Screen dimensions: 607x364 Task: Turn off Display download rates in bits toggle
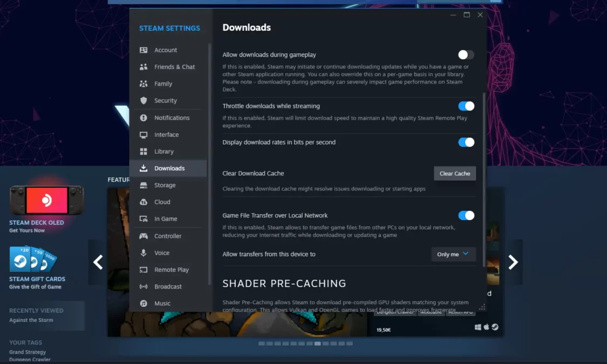coord(466,142)
